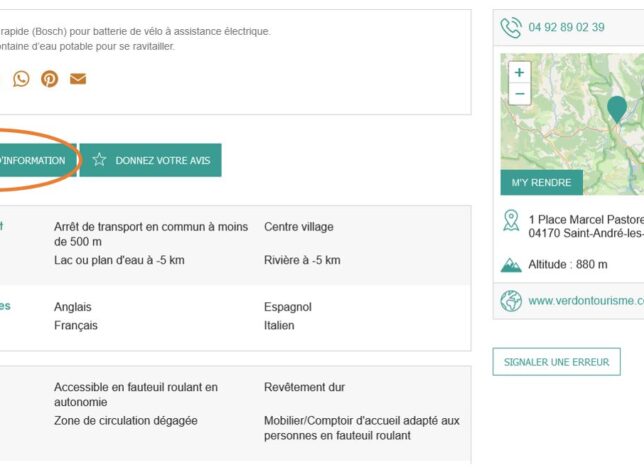Click the phone handset icon

tap(511, 27)
